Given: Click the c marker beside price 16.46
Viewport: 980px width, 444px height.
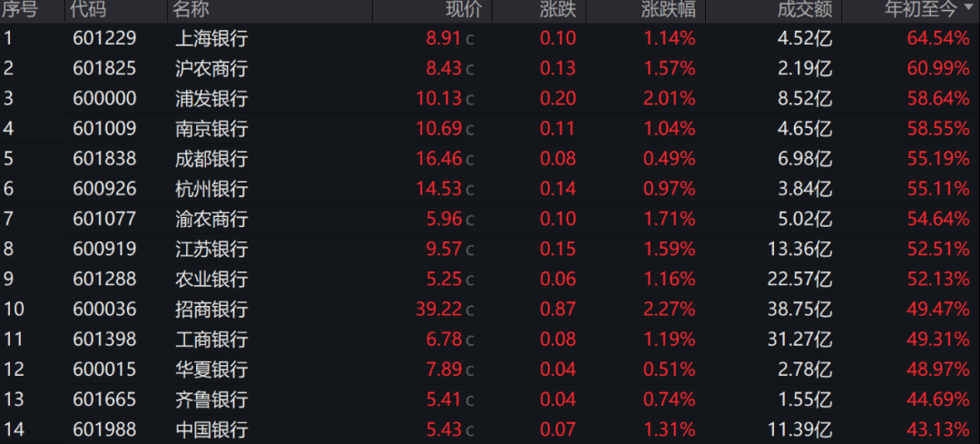Looking at the screenshot, I should tap(470, 160).
